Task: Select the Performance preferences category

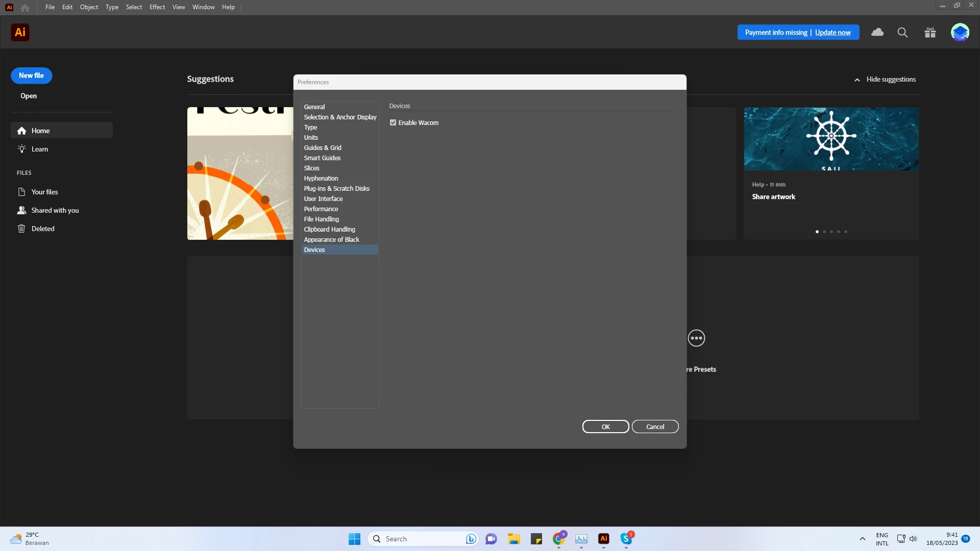Action: point(321,209)
